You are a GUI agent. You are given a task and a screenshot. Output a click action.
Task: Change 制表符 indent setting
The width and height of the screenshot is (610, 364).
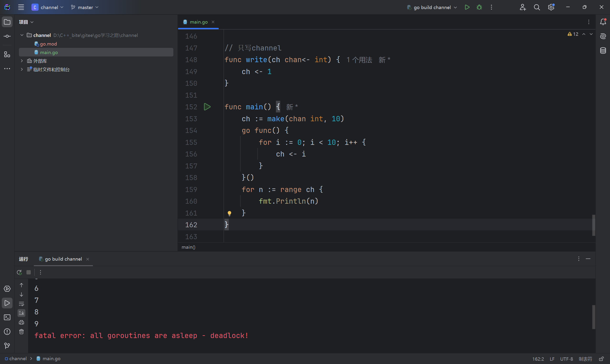[x=585, y=359]
